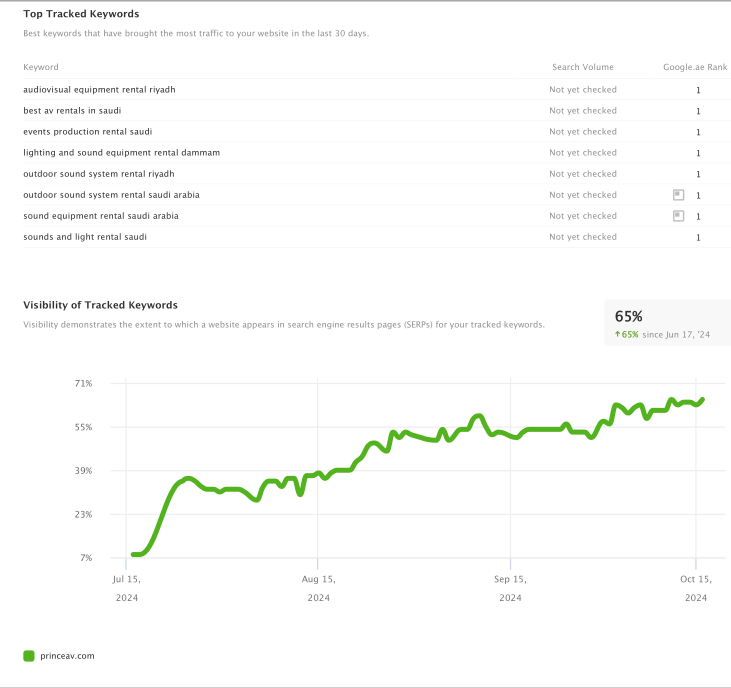
Task: Open keyword audiovisual equipment rental riyadh
Action: (x=99, y=89)
